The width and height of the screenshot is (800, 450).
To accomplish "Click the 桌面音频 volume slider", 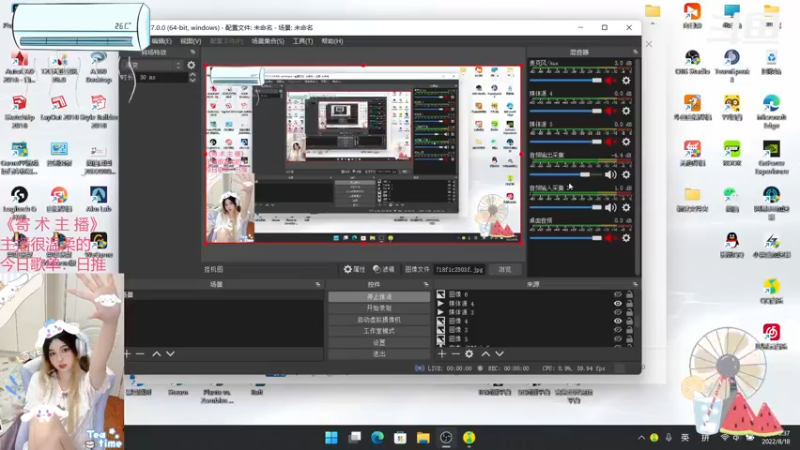I will [x=565, y=238].
